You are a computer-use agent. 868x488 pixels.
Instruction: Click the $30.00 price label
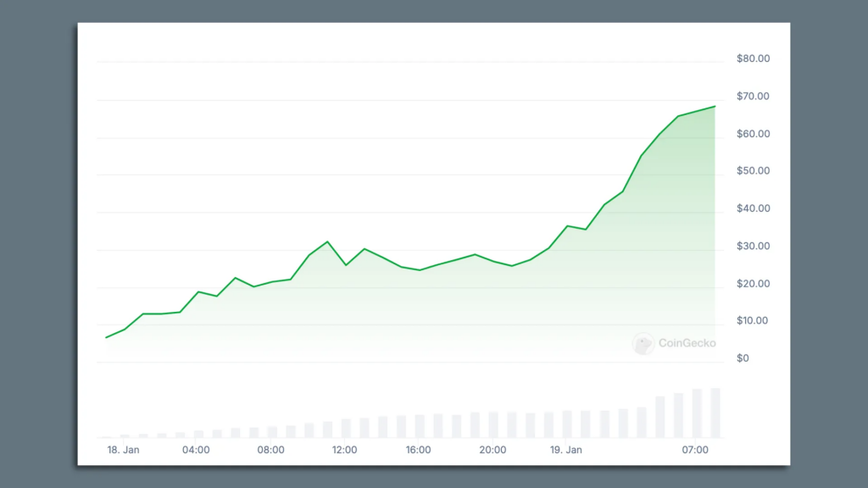pos(753,247)
